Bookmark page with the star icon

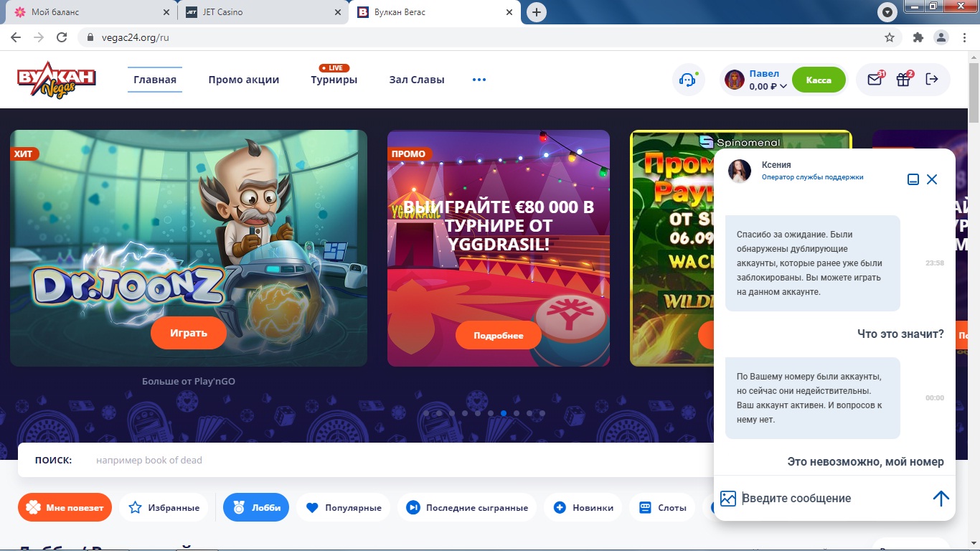tap(890, 37)
